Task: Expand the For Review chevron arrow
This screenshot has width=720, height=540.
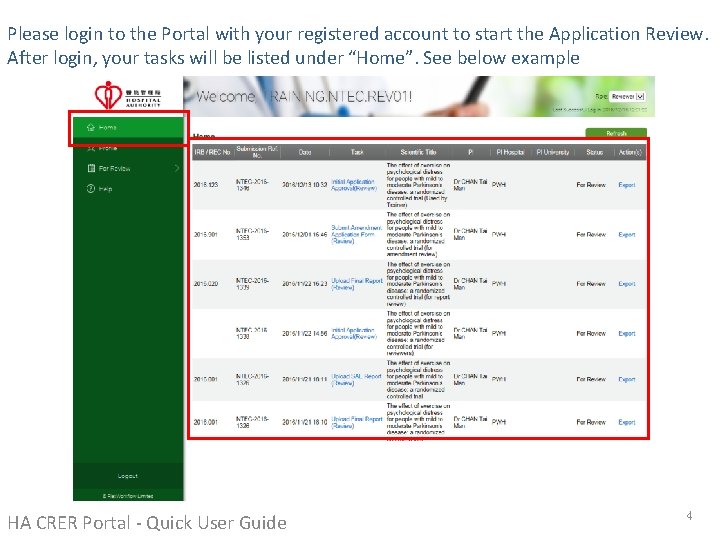Action: [177, 168]
